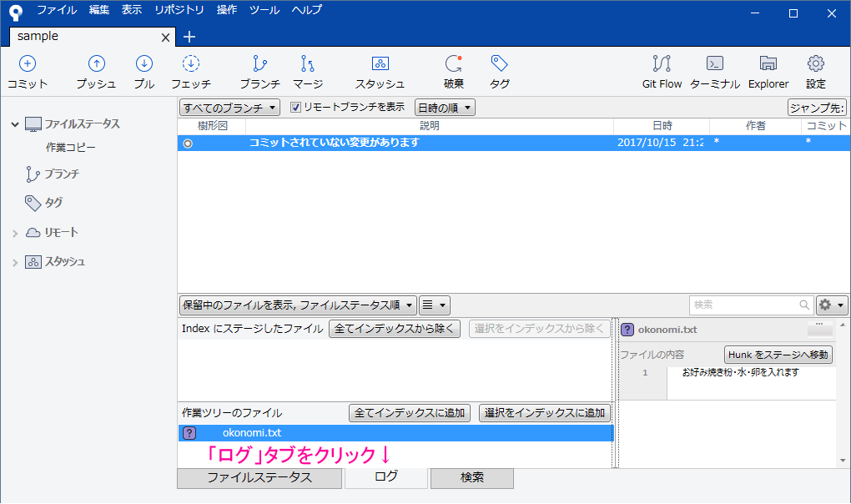Open the 日時の順 sort dropdown
The image size is (851, 504).
tap(445, 108)
